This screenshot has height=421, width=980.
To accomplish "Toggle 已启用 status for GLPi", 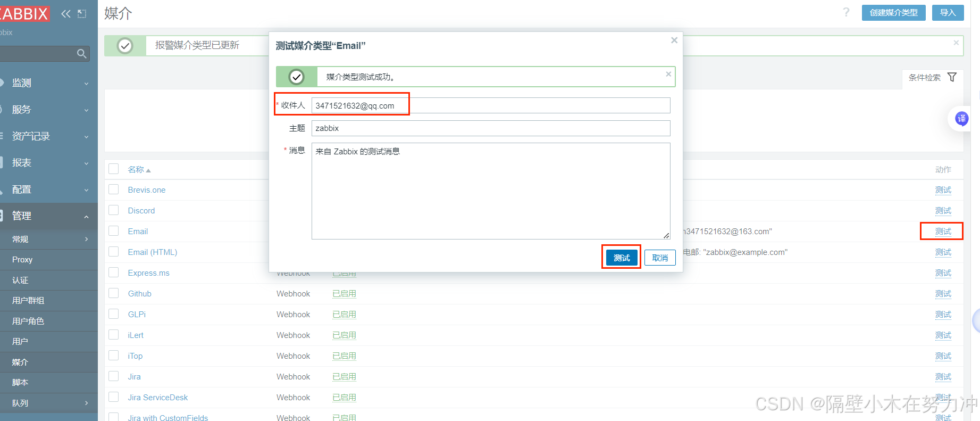I will (x=345, y=315).
